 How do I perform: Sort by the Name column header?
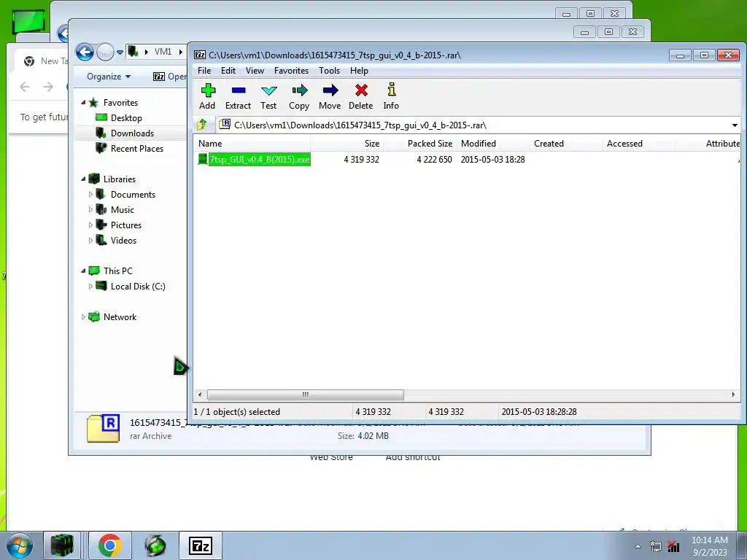coord(252,144)
